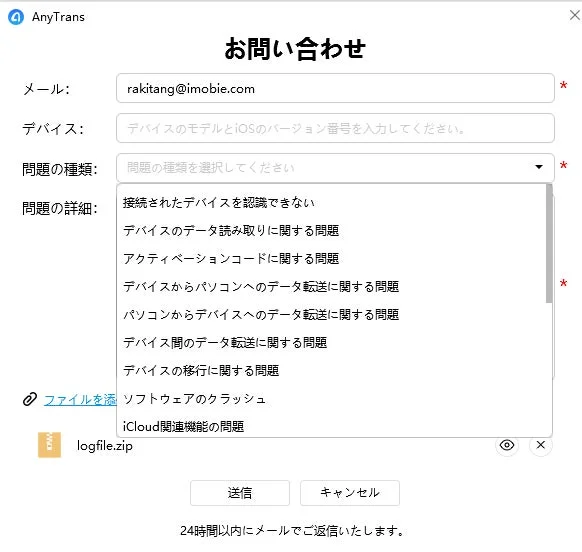The image size is (582, 552).
Task: Select デバイスのデータ読み取りに関する問題 option
Action: tap(331, 231)
